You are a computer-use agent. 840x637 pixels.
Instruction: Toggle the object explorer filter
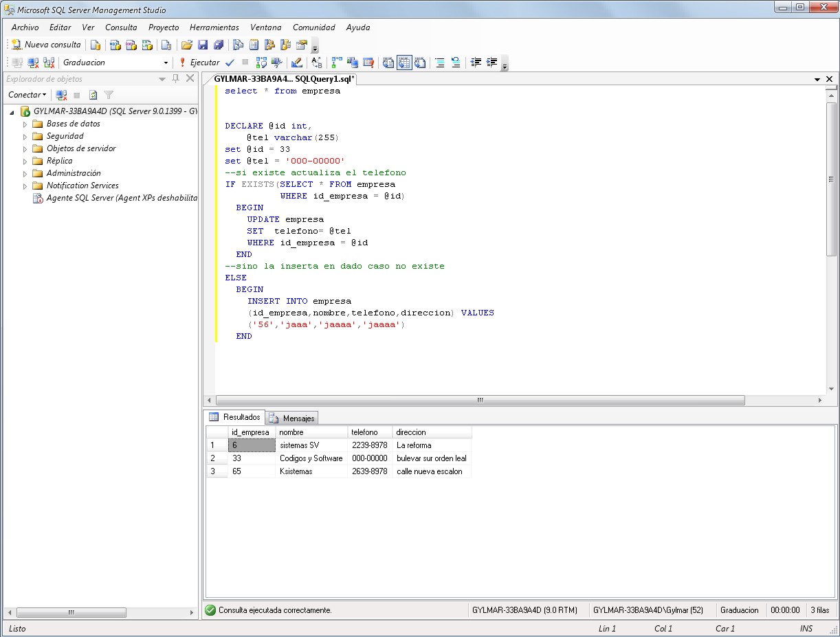tap(109, 94)
